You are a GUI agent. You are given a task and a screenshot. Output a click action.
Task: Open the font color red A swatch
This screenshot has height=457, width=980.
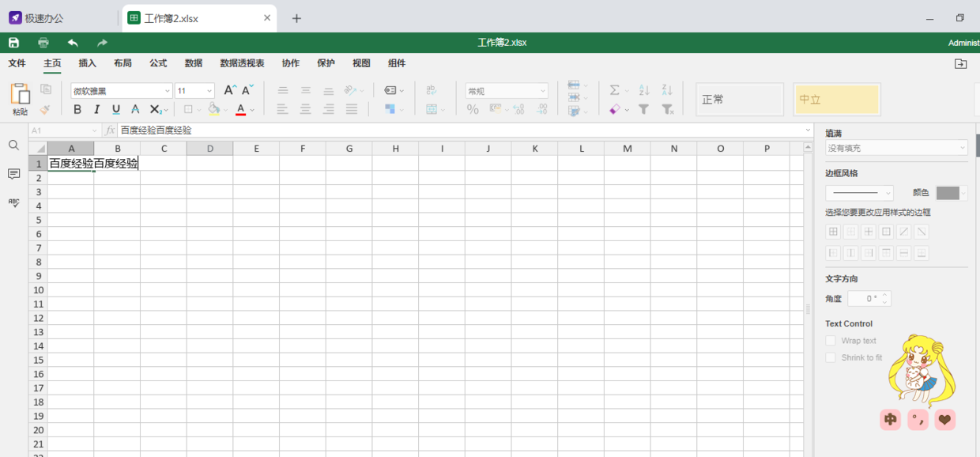pos(241,110)
